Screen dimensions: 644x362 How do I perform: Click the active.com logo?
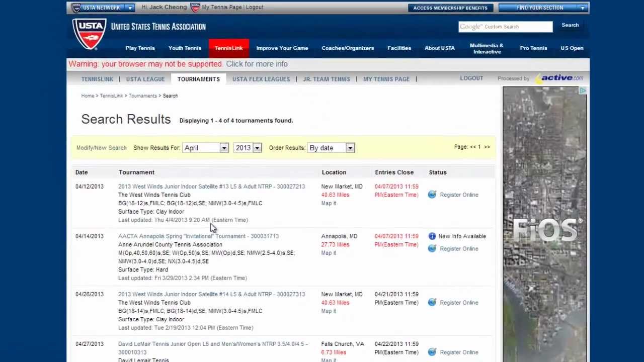click(559, 78)
